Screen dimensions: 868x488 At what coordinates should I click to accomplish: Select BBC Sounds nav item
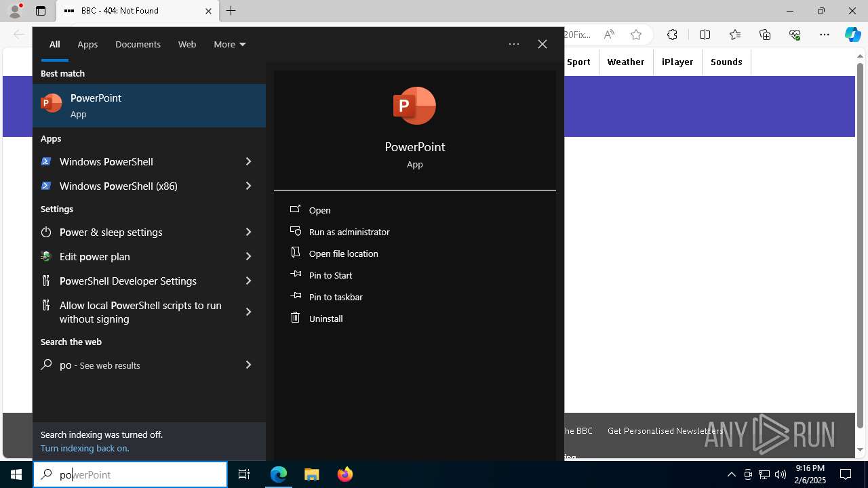(x=726, y=62)
